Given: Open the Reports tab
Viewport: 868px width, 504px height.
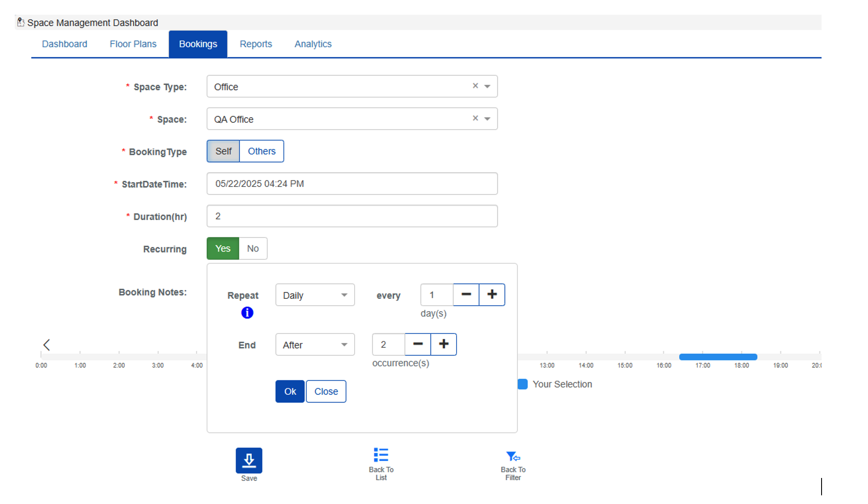Looking at the screenshot, I should (256, 44).
